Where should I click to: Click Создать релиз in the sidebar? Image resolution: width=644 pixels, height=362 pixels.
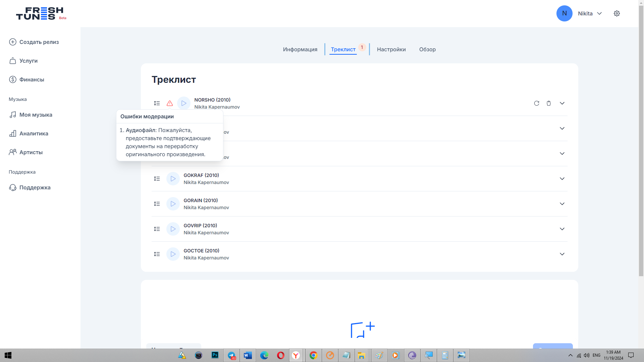click(x=39, y=42)
